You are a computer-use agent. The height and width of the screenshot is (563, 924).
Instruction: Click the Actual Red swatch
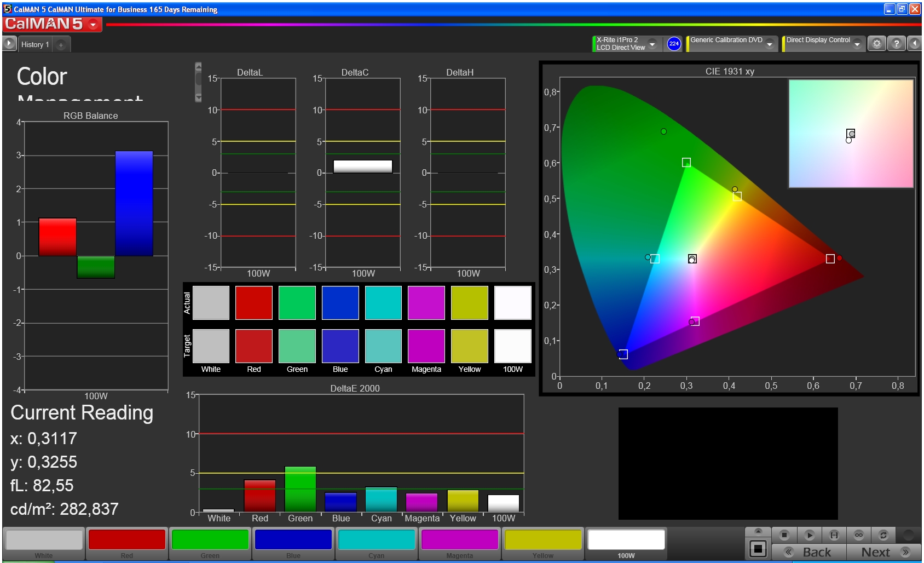(x=254, y=303)
